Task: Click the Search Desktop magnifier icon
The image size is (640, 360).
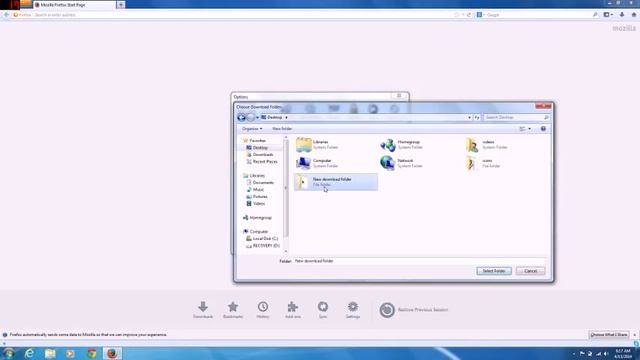Action: point(546,118)
